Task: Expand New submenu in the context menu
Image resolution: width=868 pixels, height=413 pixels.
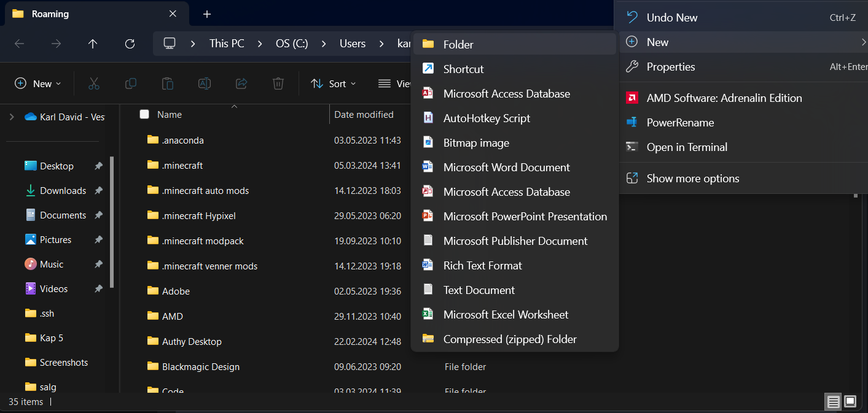Action: tap(743, 42)
